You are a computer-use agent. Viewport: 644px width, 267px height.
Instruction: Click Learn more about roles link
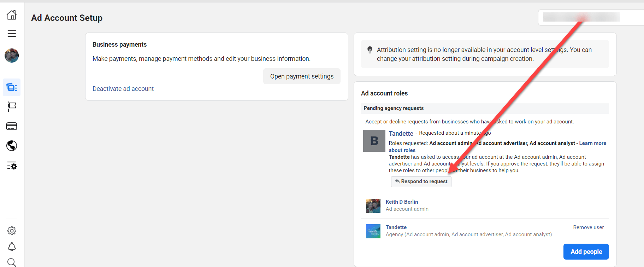coord(592,143)
